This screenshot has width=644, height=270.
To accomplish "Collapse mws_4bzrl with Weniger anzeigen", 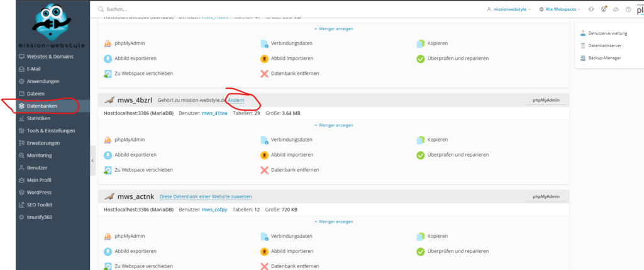I will coord(333,125).
